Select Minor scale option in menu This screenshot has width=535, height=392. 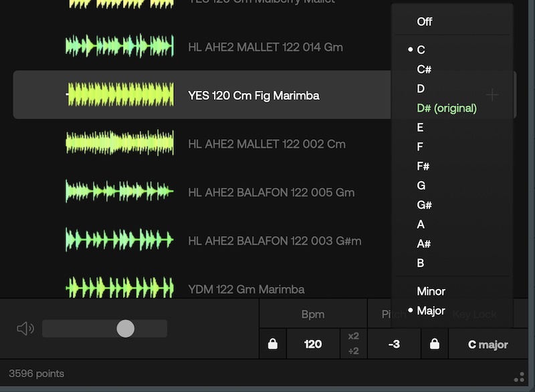(431, 291)
